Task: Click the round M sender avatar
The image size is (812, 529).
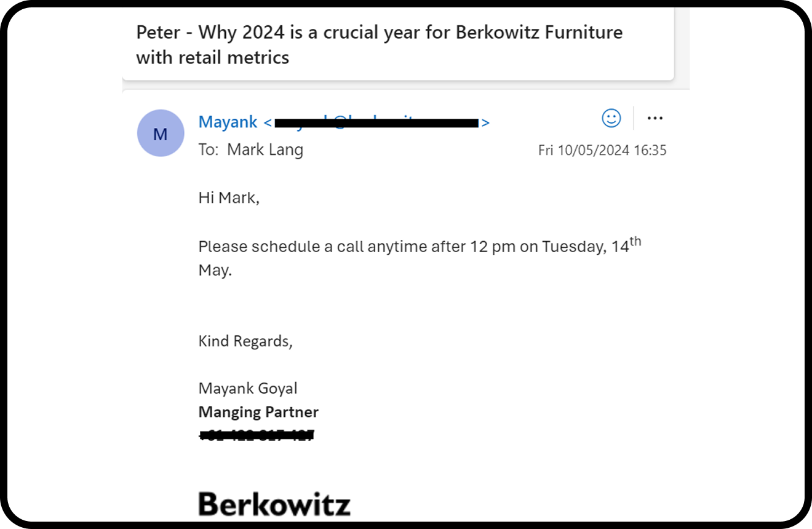Action: pos(161,133)
